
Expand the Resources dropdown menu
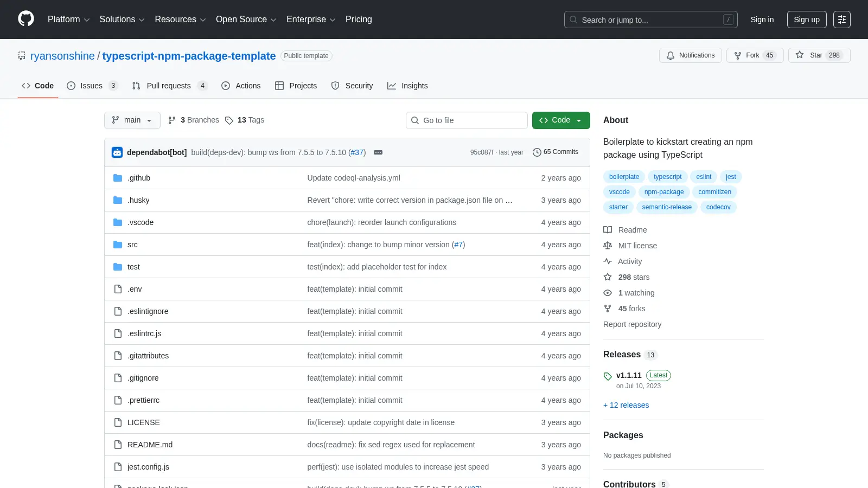180,20
